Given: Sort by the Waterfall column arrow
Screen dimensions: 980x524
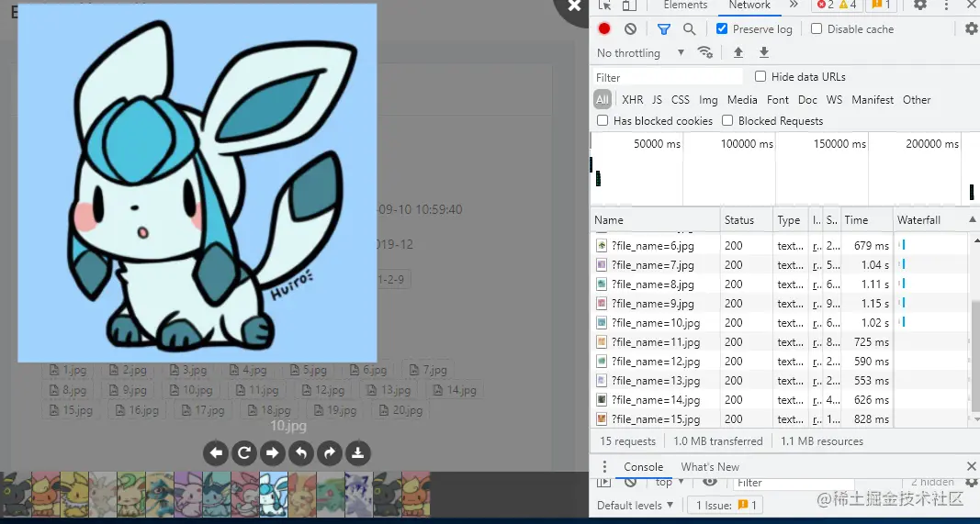Looking at the screenshot, I should click(x=973, y=220).
